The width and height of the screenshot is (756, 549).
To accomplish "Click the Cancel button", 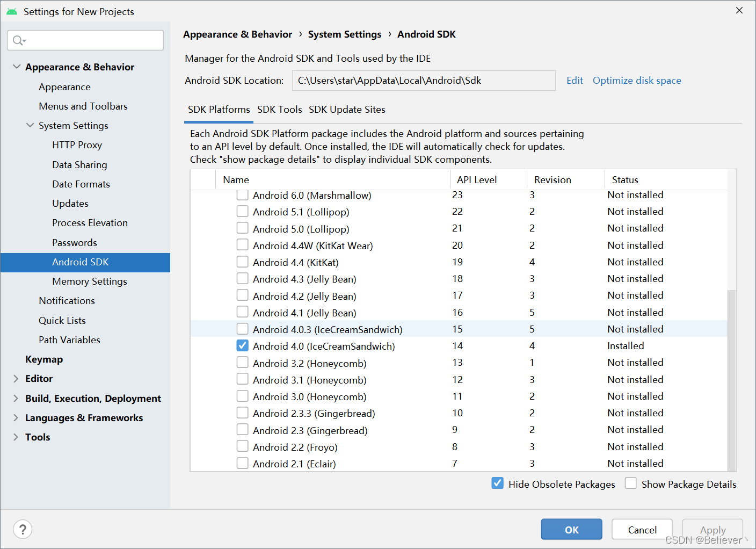I will click(642, 530).
